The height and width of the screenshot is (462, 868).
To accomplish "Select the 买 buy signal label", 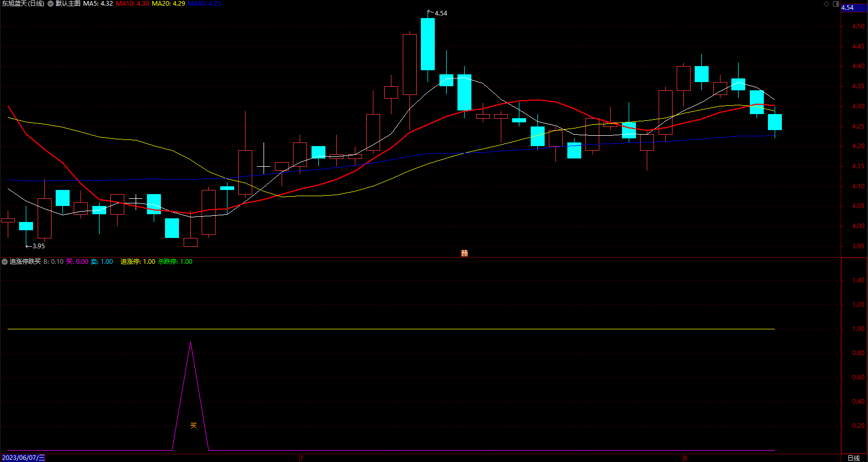I will tap(193, 425).
